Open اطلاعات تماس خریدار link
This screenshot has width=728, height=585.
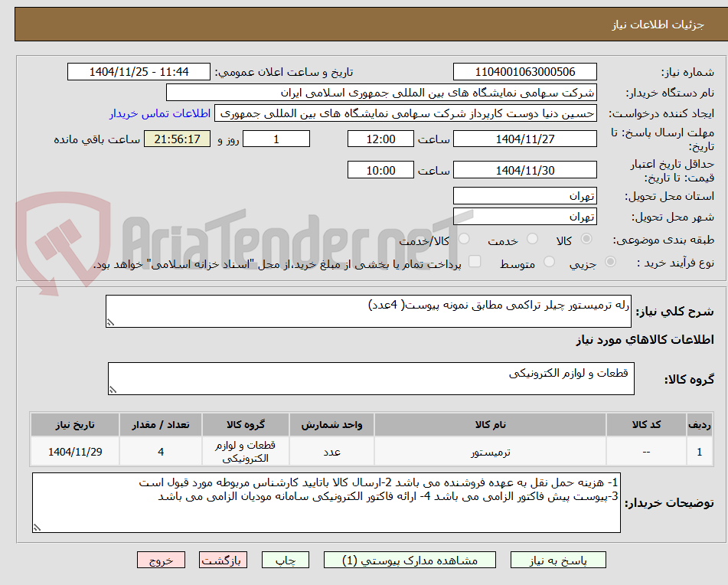pyautogui.click(x=160, y=114)
